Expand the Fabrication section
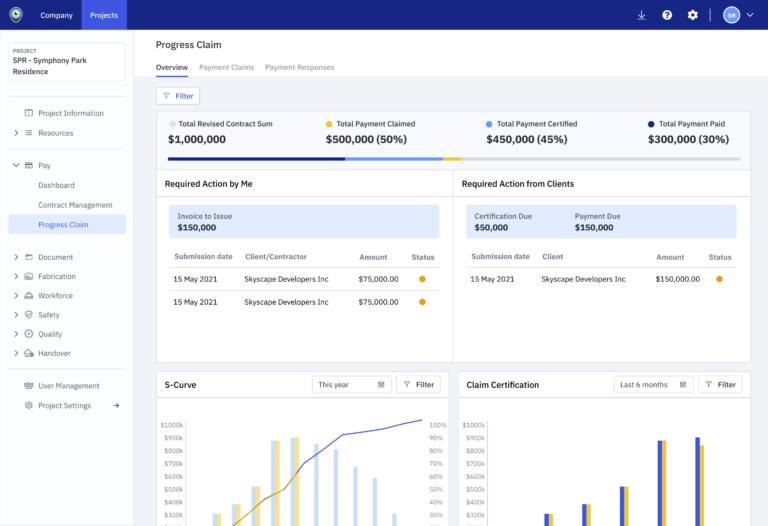The height and width of the screenshot is (526, 768). [16, 276]
